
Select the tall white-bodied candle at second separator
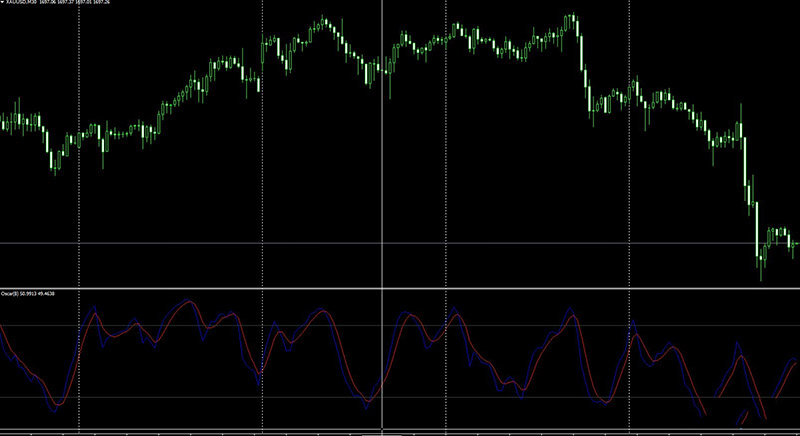coord(259,83)
